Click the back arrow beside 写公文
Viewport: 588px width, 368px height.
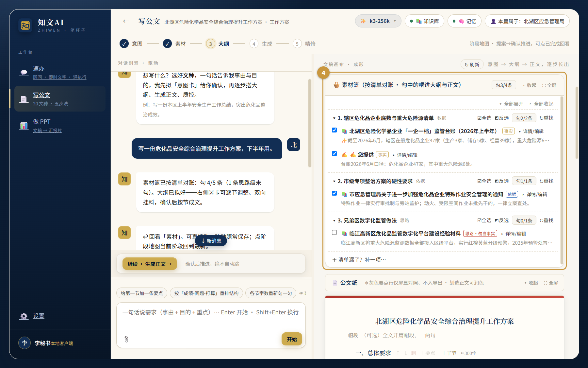pos(126,21)
